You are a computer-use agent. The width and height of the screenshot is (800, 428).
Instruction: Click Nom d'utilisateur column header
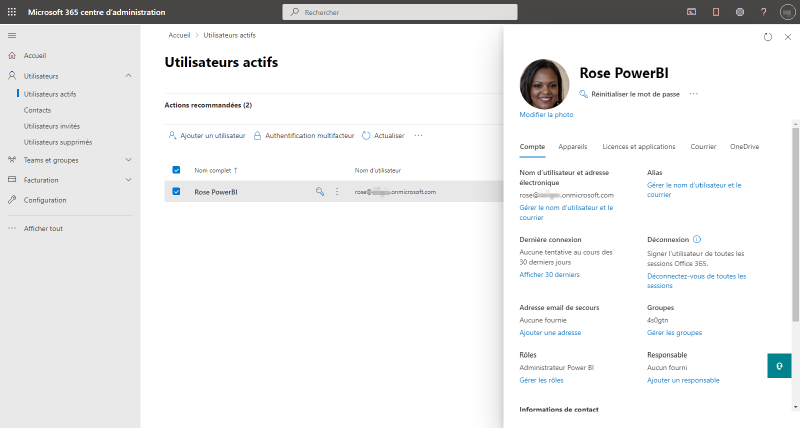(x=378, y=170)
